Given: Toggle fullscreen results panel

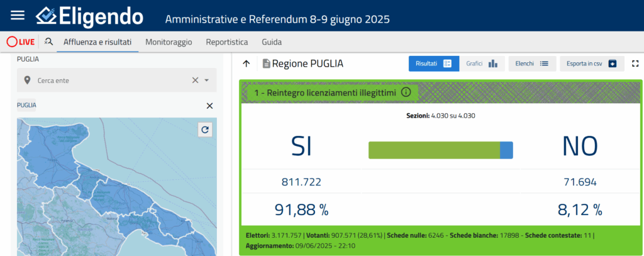Looking at the screenshot, I should tap(635, 64).
